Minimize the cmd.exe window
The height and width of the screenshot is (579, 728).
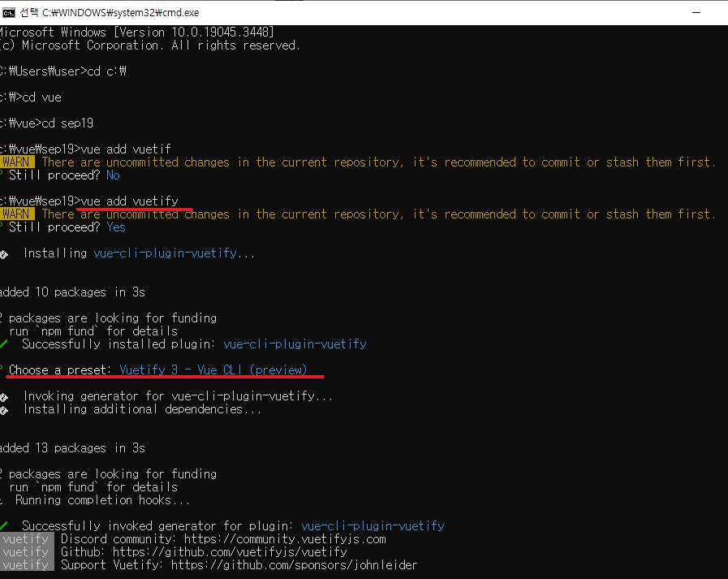coord(696,12)
